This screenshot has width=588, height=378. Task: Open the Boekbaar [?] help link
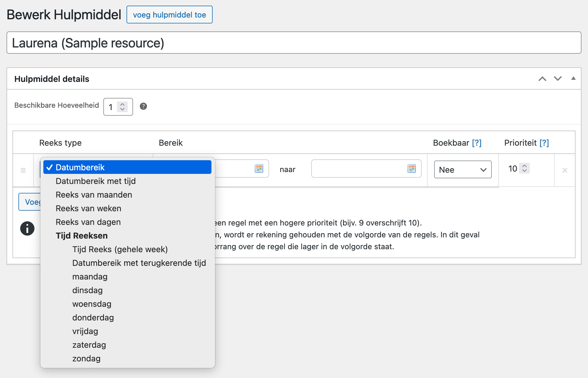[477, 142]
